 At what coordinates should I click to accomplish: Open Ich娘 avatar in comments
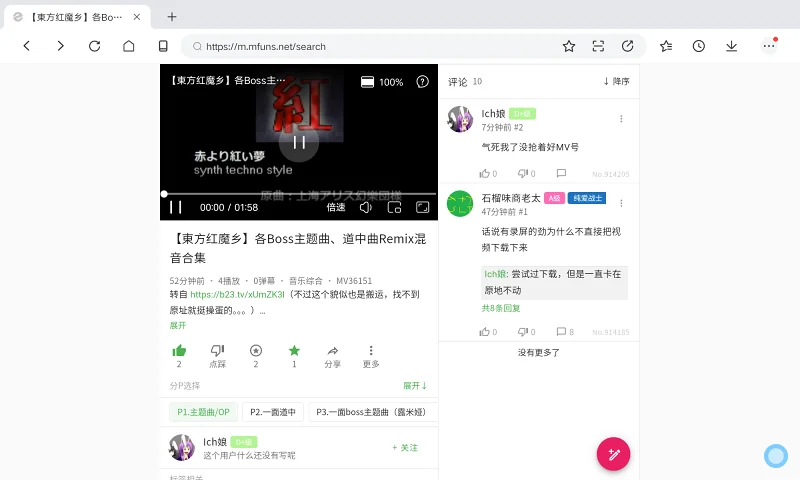coord(460,119)
